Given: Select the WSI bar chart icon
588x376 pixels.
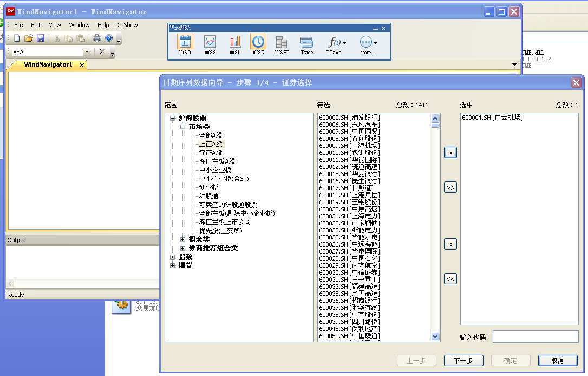Looking at the screenshot, I should (234, 42).
